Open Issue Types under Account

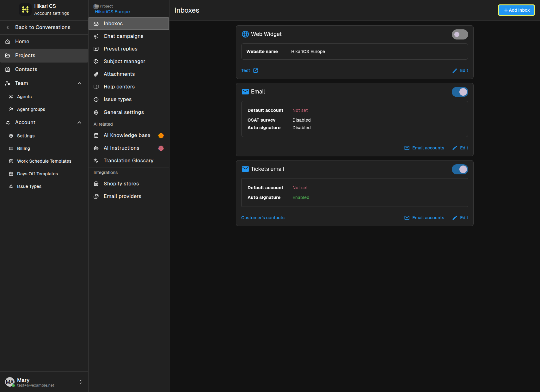[x=44, y=186]
